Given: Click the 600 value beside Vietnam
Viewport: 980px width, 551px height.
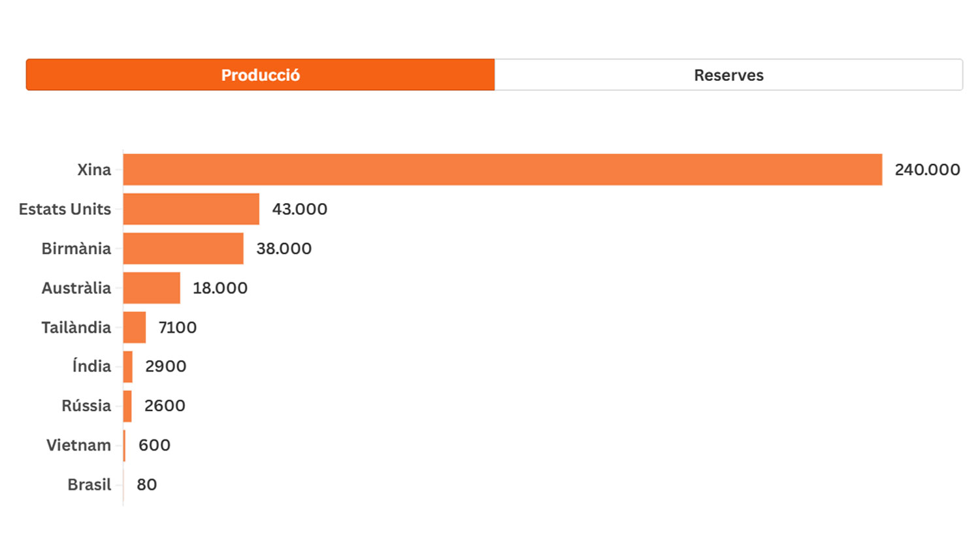Looking at the screenshot, I should click(x=154, y=445).
